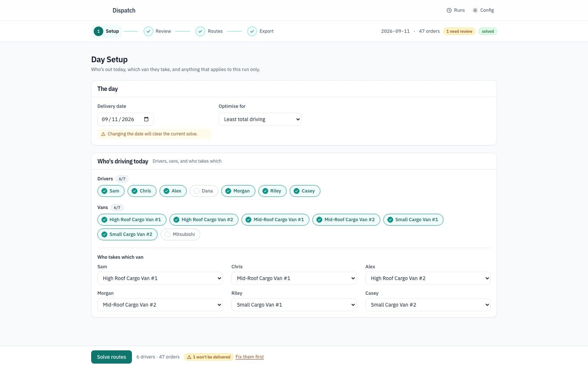
Task: Toggle driver Casey
Action: tap(305, 191)
